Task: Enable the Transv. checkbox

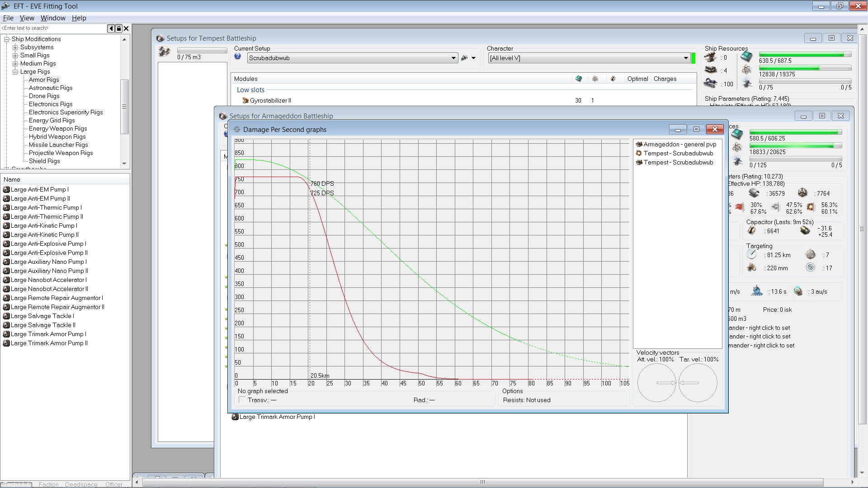Action: click(x=242, y=400)
